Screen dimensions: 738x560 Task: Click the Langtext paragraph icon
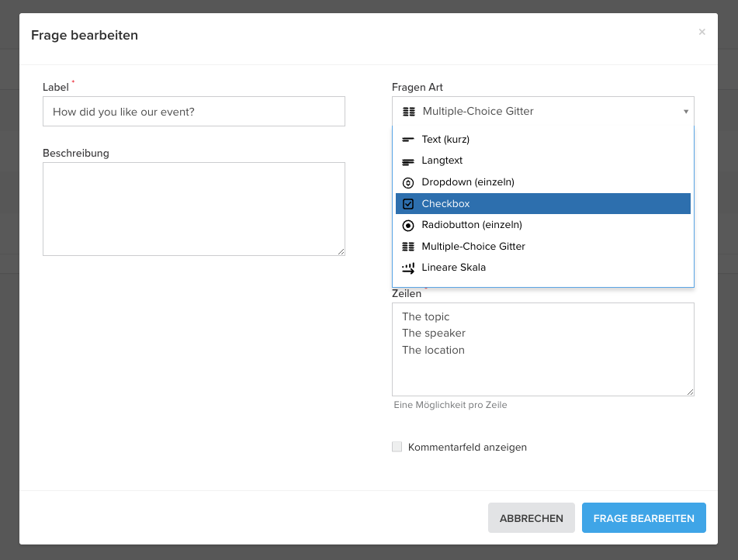(x=408, y=161)
